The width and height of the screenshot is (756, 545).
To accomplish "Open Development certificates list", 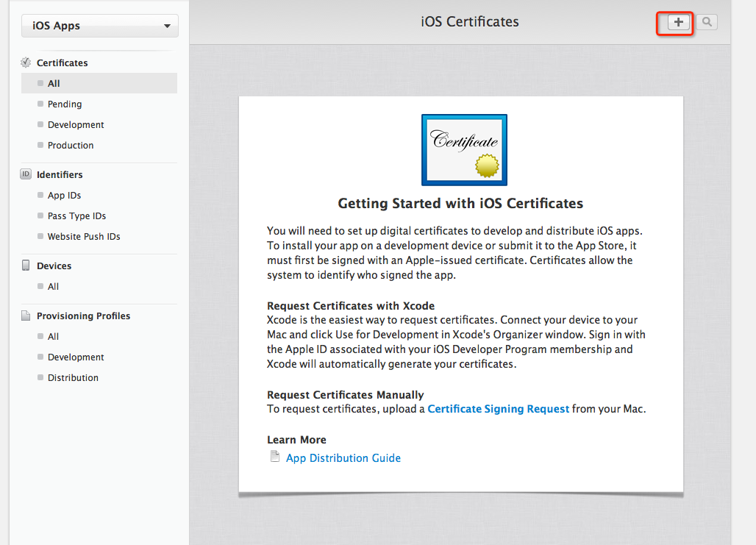I will (76, 124).
